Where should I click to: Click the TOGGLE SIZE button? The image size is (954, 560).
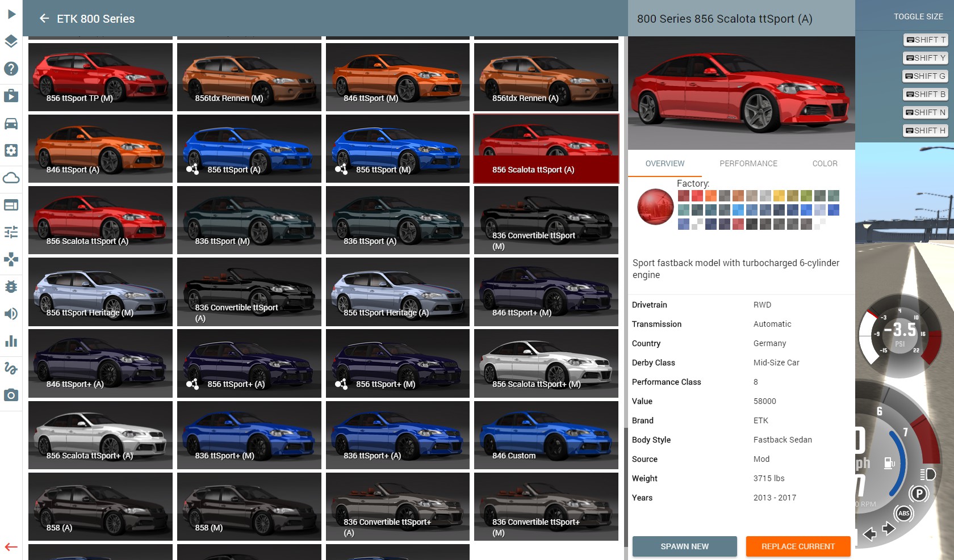pos(918,16)
